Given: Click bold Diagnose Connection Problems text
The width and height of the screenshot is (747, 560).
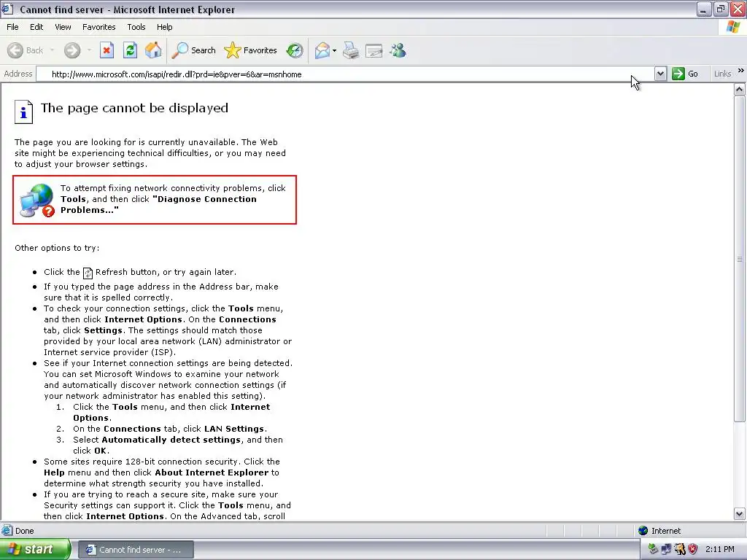Looking at the screenshot, I should (x=158, y=205).
